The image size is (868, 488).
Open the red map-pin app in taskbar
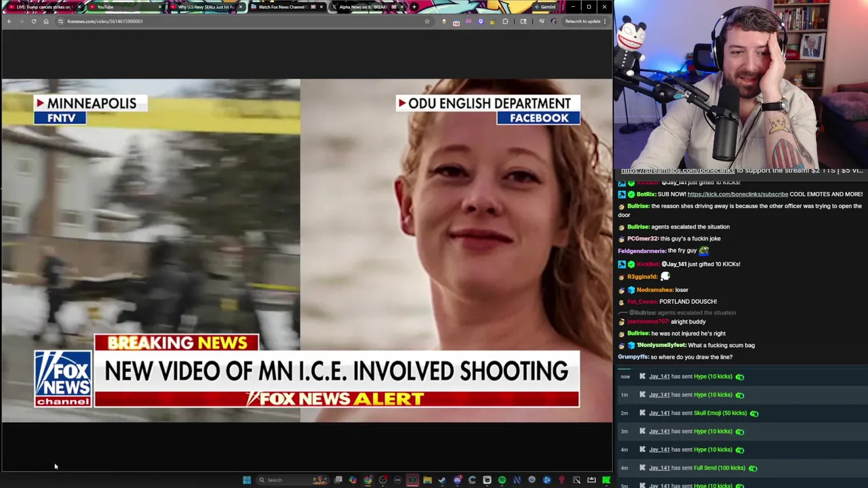coord(561,480)
